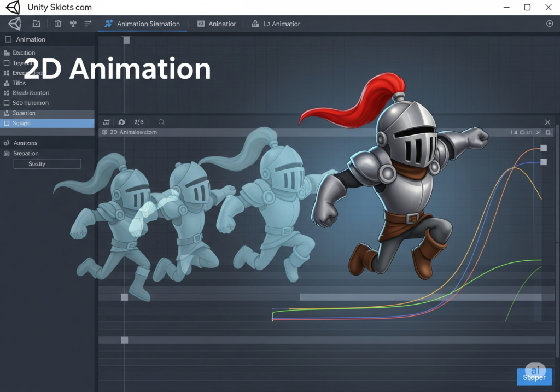Toggle the Animation checkbox at the sidebar top
The image size is (560, 392).
tap(8, 39)
